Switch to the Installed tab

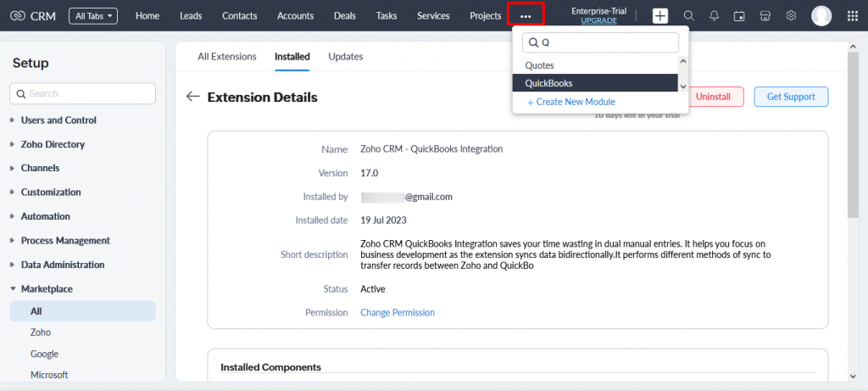tap(292, 57)
